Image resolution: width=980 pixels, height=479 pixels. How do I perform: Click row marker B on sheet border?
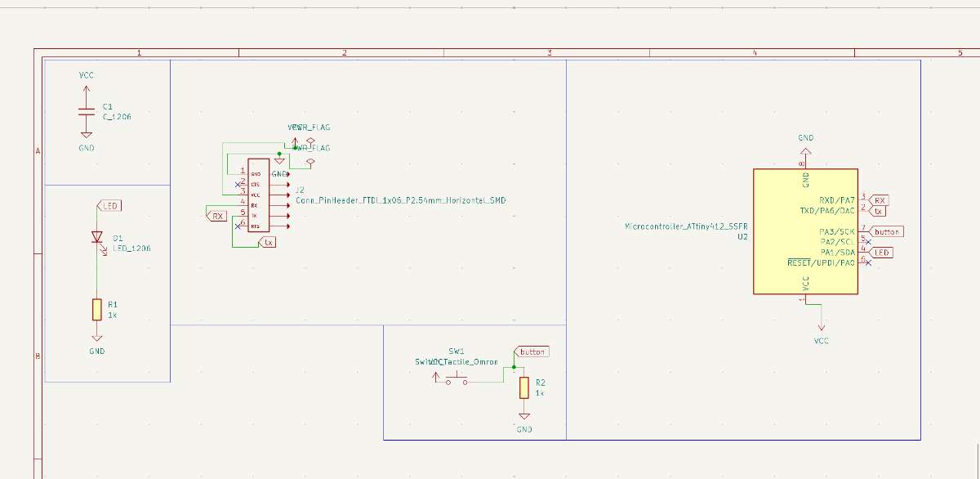[x=38, y=356]
